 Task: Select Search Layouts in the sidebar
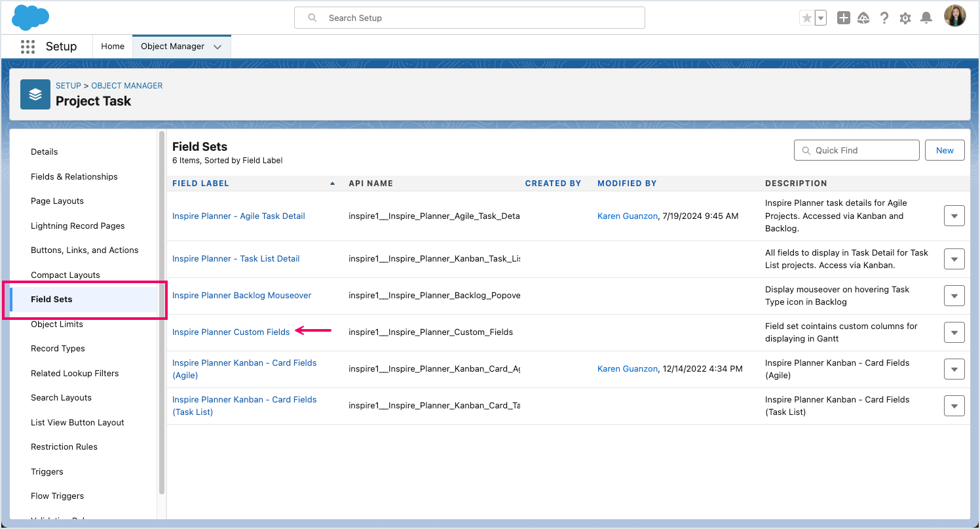click(61, 397)
